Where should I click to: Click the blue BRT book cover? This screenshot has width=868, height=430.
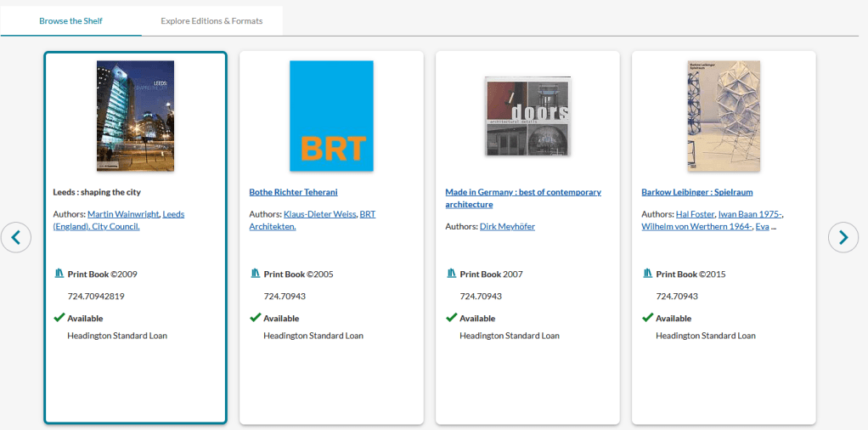point(331,116)
